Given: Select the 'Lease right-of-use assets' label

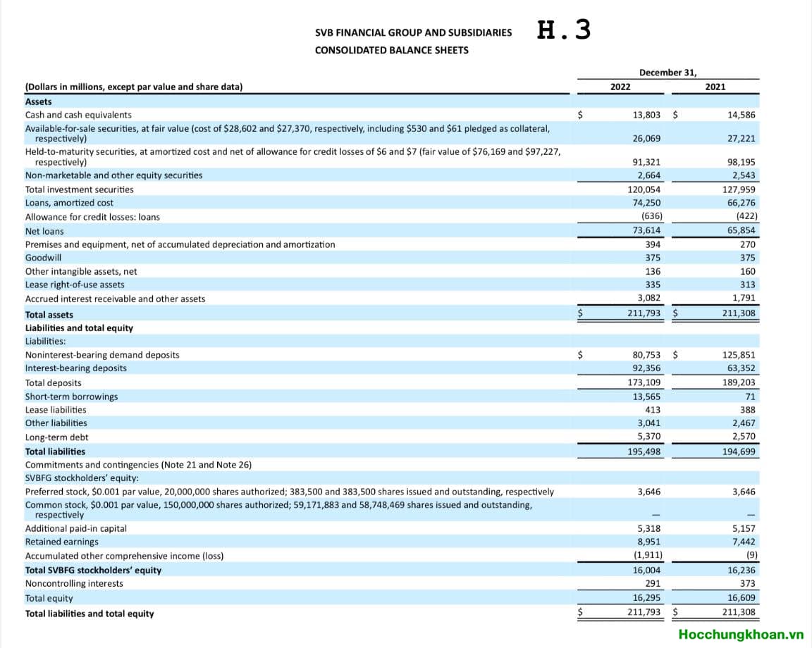Looking at the screenshot, I should click(x=75, y=285).
